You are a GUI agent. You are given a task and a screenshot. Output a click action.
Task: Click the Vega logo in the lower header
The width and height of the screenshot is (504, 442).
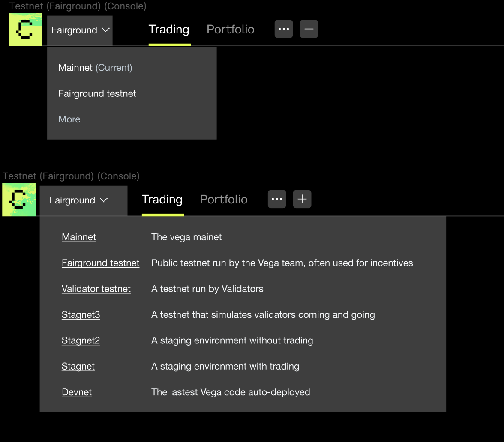(x=18, y=199)
